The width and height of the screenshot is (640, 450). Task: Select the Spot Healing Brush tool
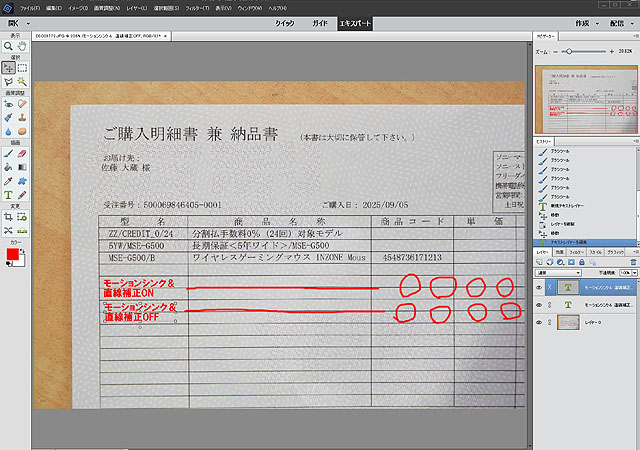click(22, 104)
